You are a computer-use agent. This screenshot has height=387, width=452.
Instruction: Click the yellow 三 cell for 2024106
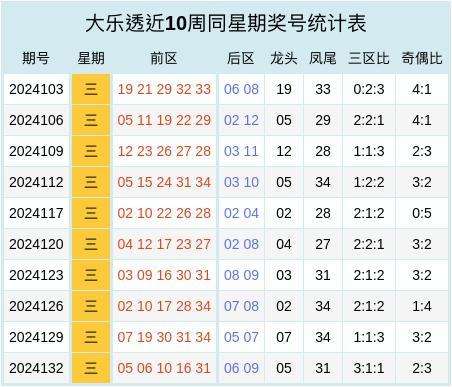pos(91,120)
